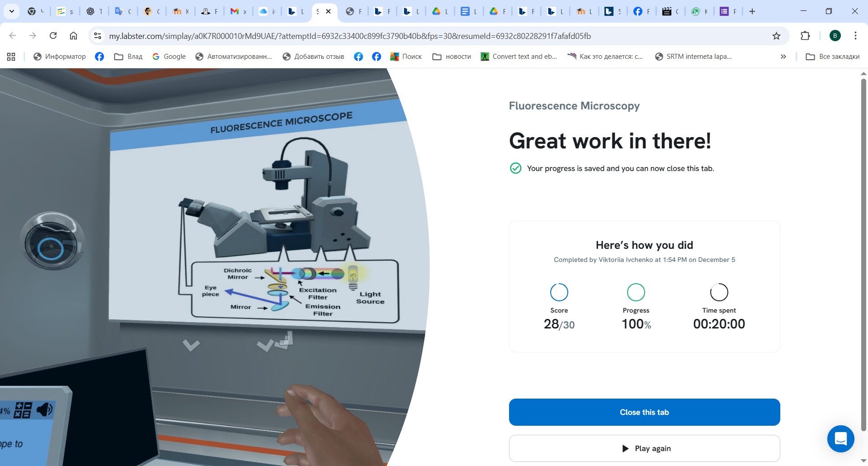Open a new browser tab

(x=752, y=12)
